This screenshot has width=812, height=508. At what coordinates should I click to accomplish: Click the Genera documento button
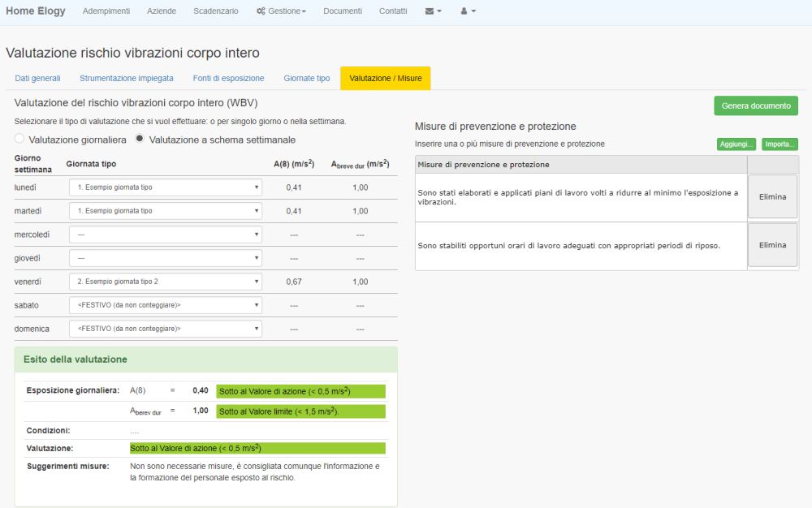tap(755, 106)
